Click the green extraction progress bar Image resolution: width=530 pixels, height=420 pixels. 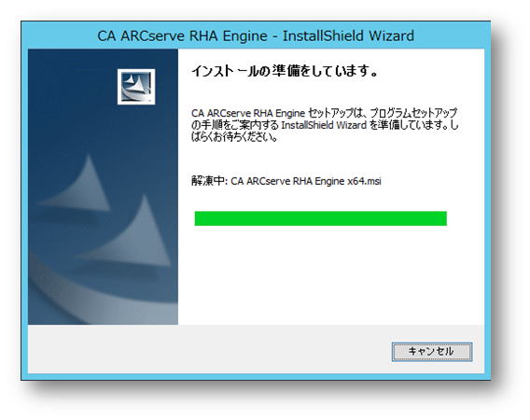point(320,218)
